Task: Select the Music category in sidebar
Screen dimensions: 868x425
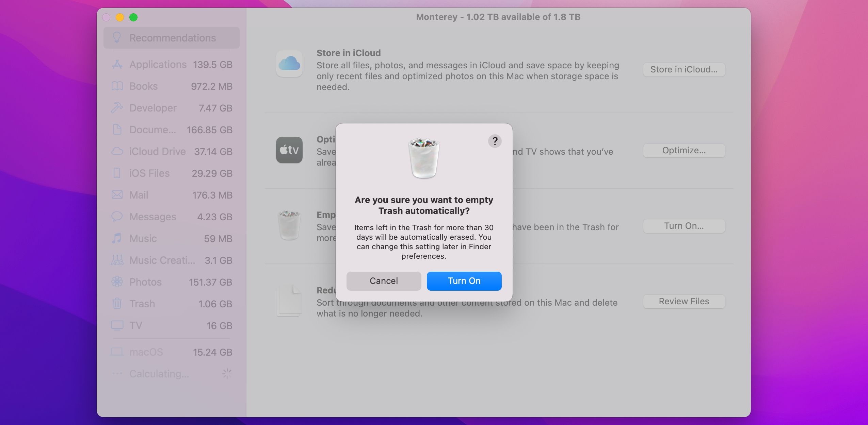Action: [x=143, y=238]
